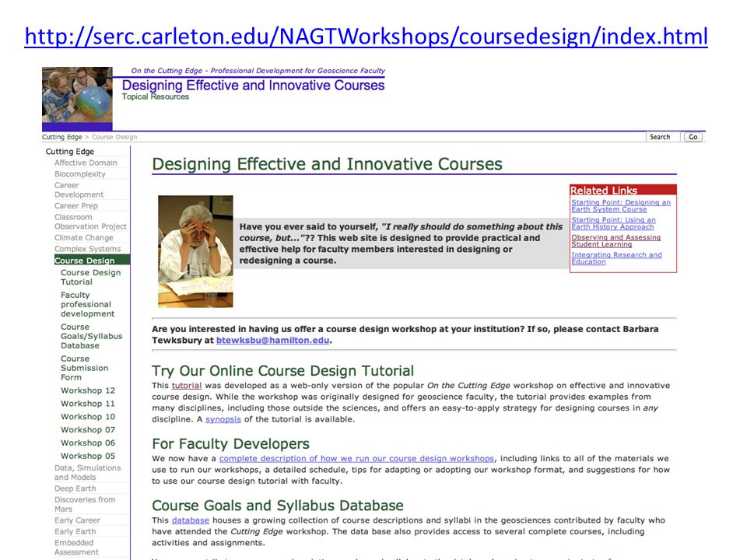This screenshot has width=747, height=560.
Task: Click the Search input field
Action: [663, 137]
